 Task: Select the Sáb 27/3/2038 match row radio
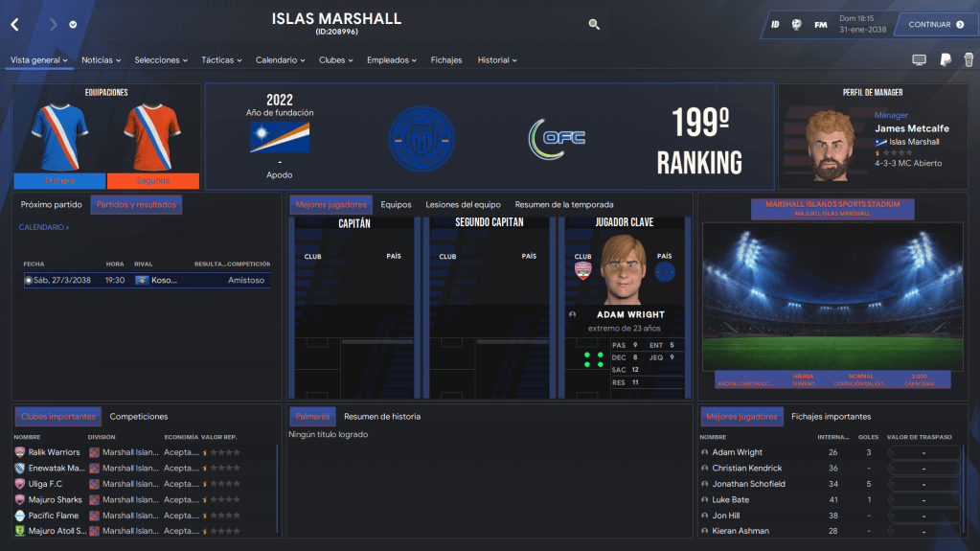pos(29,280)
